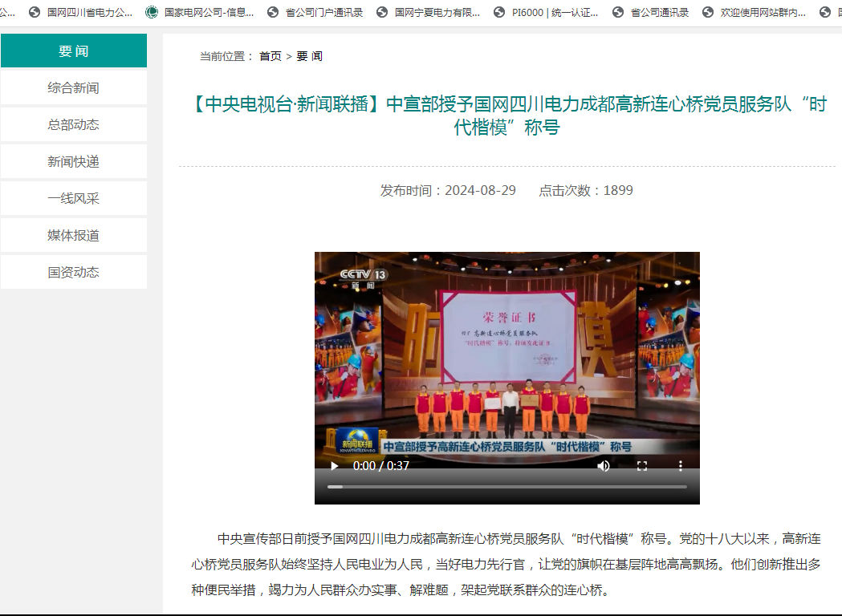This screenshot has height=616, width=842.
Task: Click the globe icon beside 省公司门户通讯录
Action: click(x=274, y=12)
